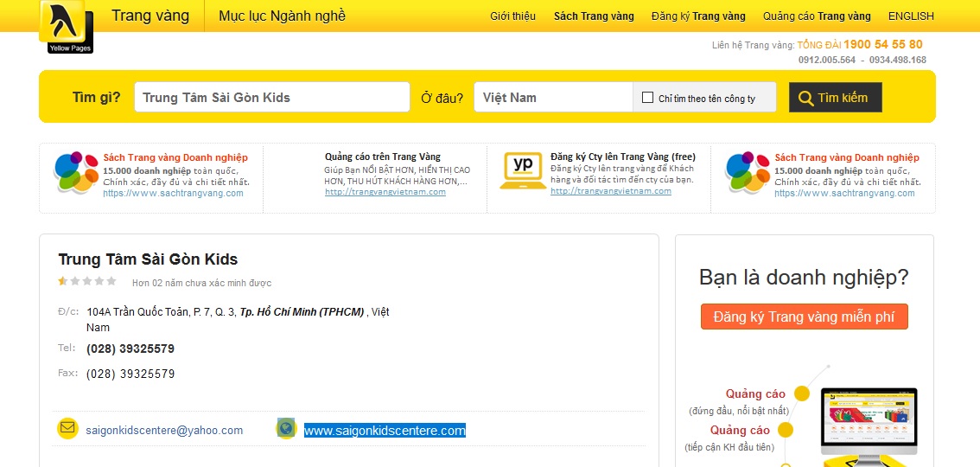Click first Sách Trang vàng Doanh nghiệp heading

(175, 157)
